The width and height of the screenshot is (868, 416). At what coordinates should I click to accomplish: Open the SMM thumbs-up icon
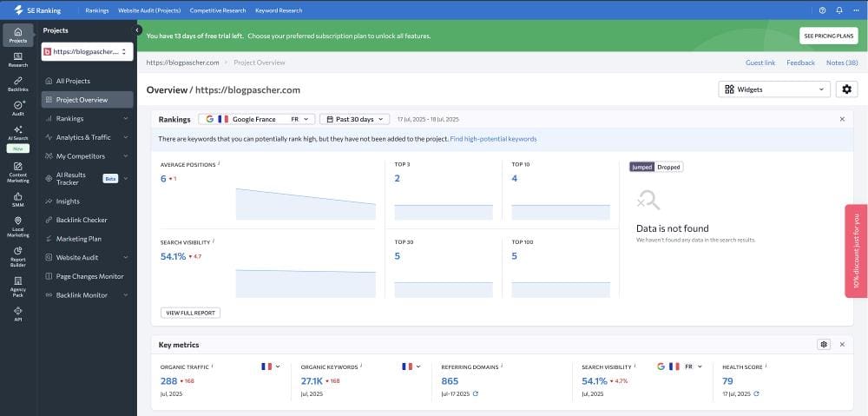[17, 200]
